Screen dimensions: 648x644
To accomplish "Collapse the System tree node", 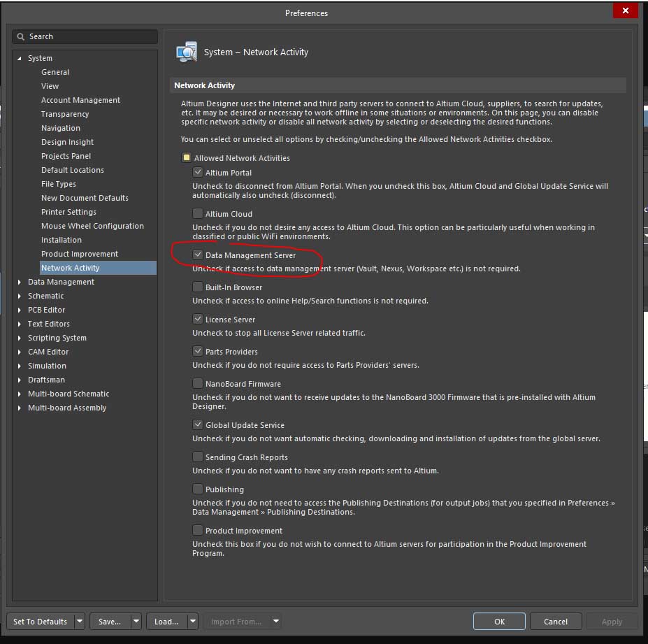I will pos(20,59).
